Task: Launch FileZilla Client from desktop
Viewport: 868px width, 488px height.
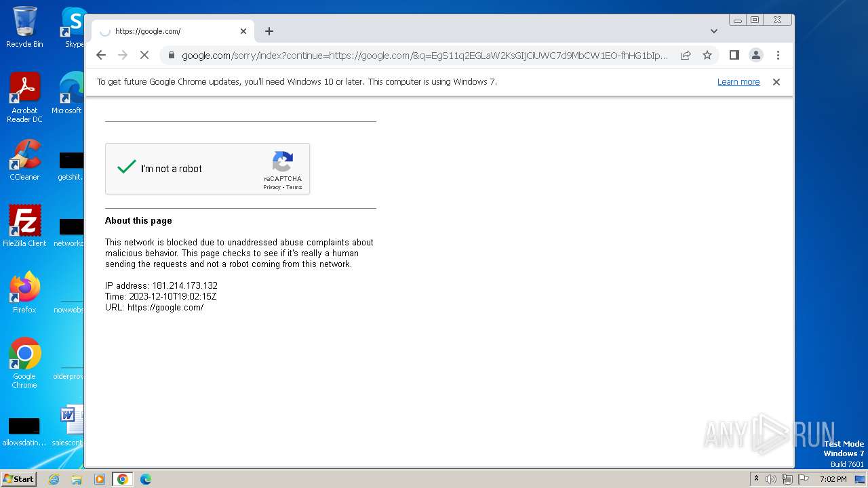Action: 24,226
